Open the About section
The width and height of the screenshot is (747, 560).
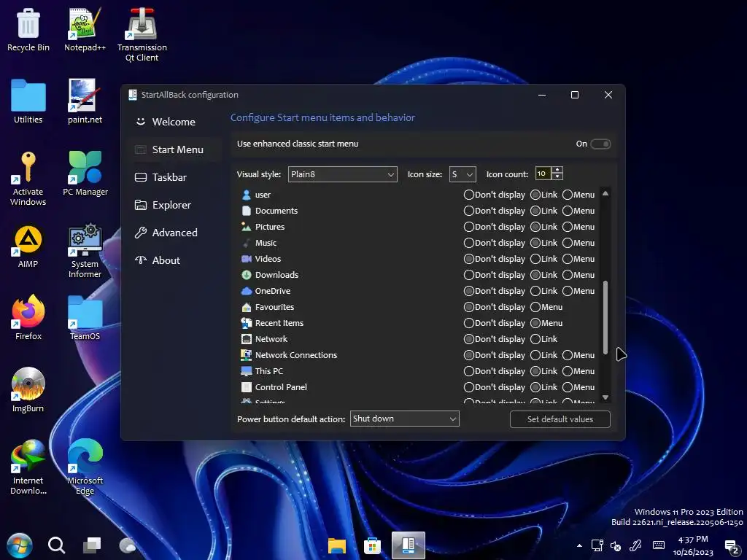coord(174,260)
